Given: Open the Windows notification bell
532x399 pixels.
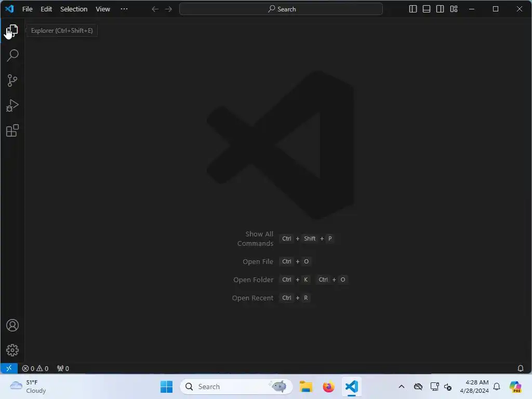Looking at the screenshot, I should click(x=497, y=387).
